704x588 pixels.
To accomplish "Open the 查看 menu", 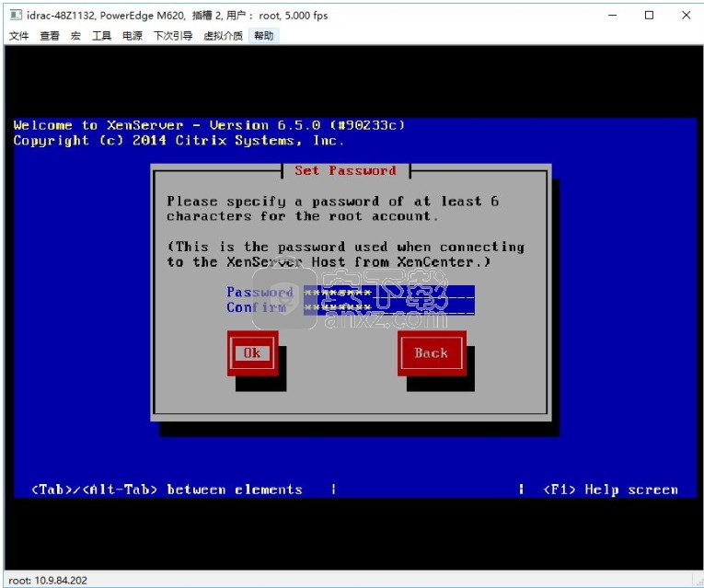I will click(x=50, y=36).
